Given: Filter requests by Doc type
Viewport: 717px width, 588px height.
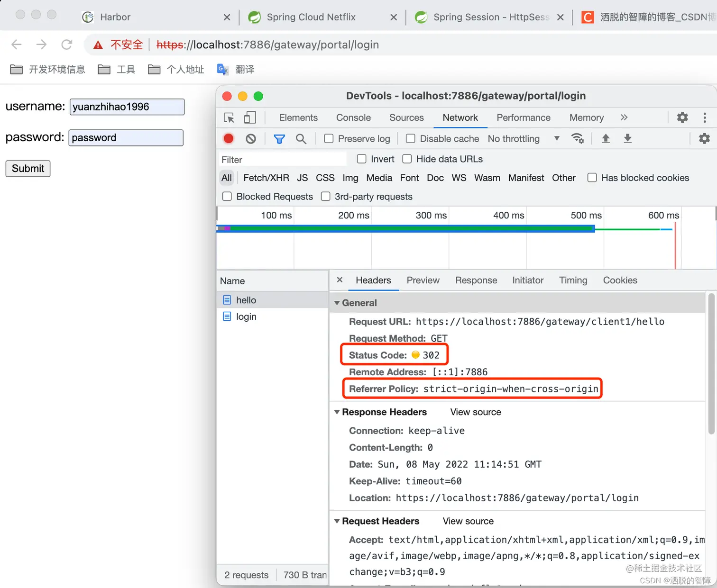Looking at the screenshot, I should pos(435,178).
